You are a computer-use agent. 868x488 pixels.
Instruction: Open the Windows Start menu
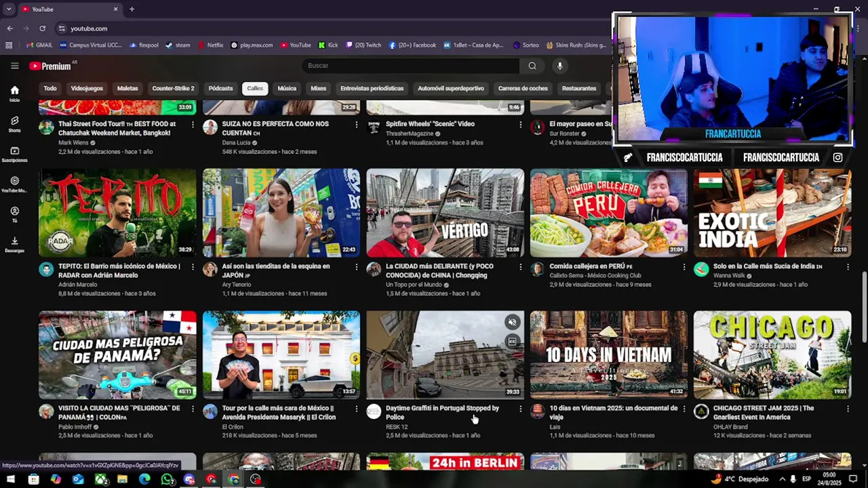11,479
